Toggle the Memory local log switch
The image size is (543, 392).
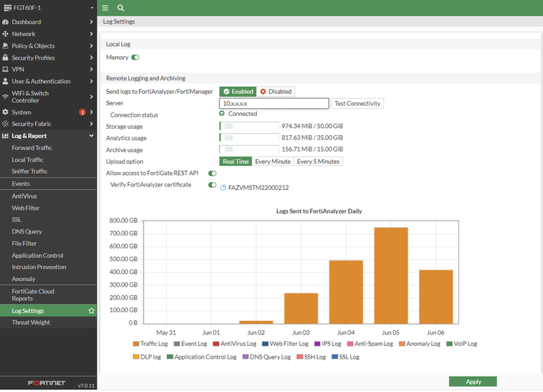(x=135, y=57)
